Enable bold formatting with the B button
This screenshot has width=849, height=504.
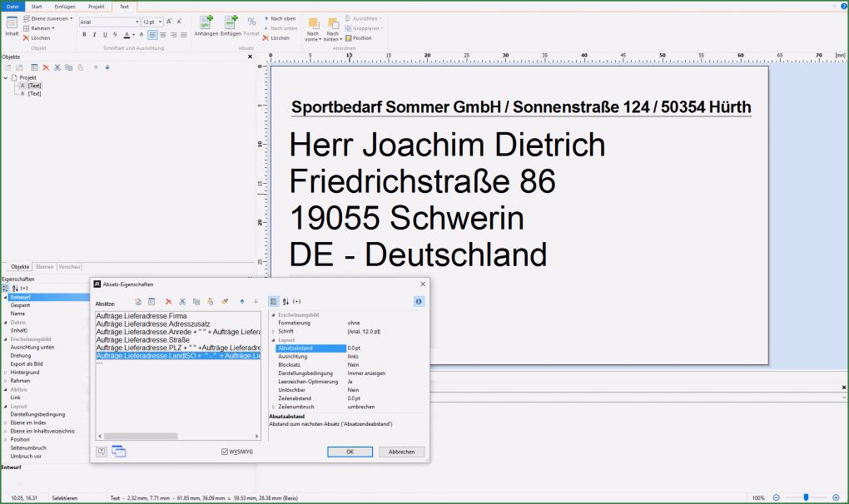pos(84,34)
